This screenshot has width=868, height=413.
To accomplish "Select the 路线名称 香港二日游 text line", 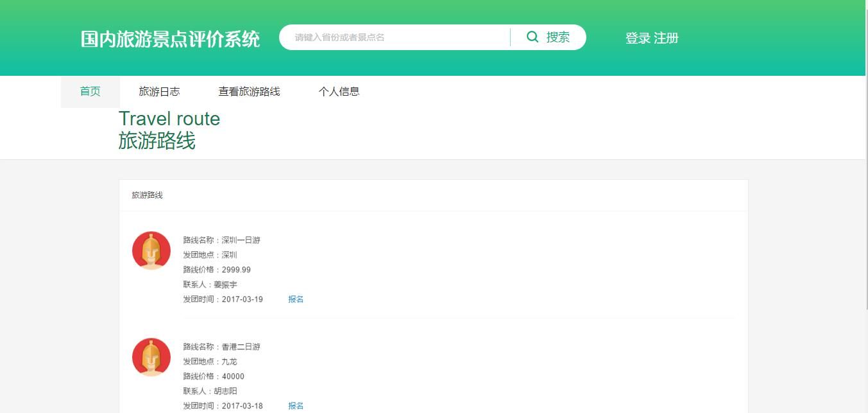I will tap(221, 347).
